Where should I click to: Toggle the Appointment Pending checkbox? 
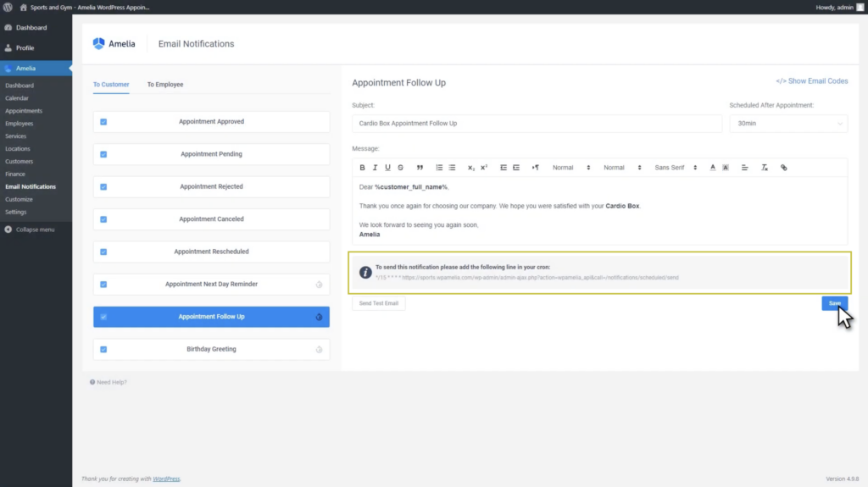(x=103, y=154)
